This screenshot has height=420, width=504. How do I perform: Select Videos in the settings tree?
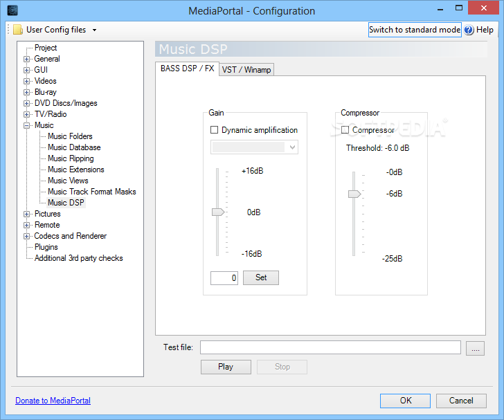click(45, 81)
